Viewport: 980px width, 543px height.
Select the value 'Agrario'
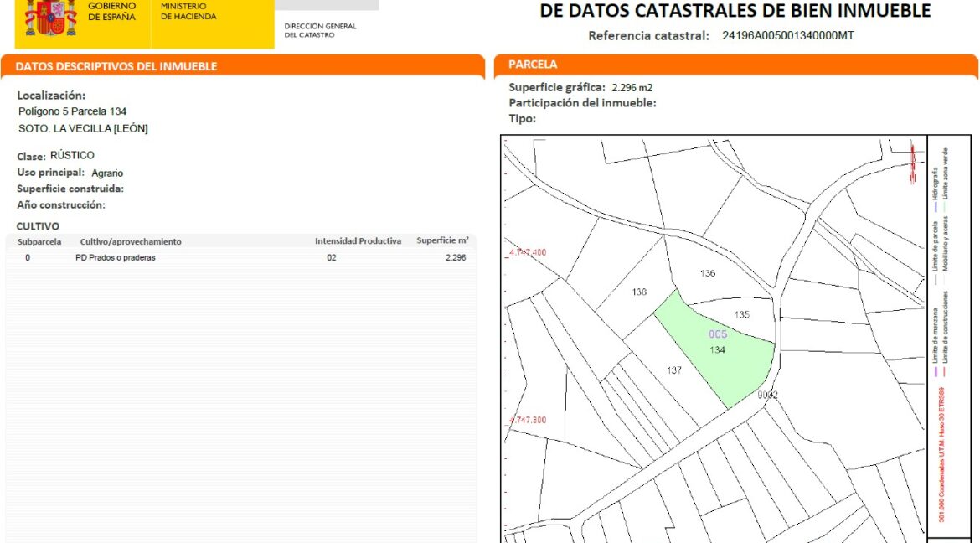click(x=107, y=173)
